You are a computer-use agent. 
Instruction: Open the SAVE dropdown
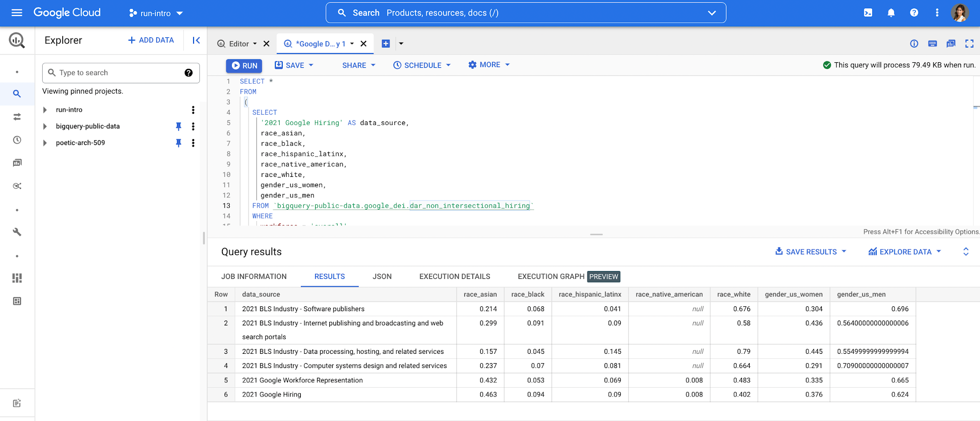tap(294, 65)
